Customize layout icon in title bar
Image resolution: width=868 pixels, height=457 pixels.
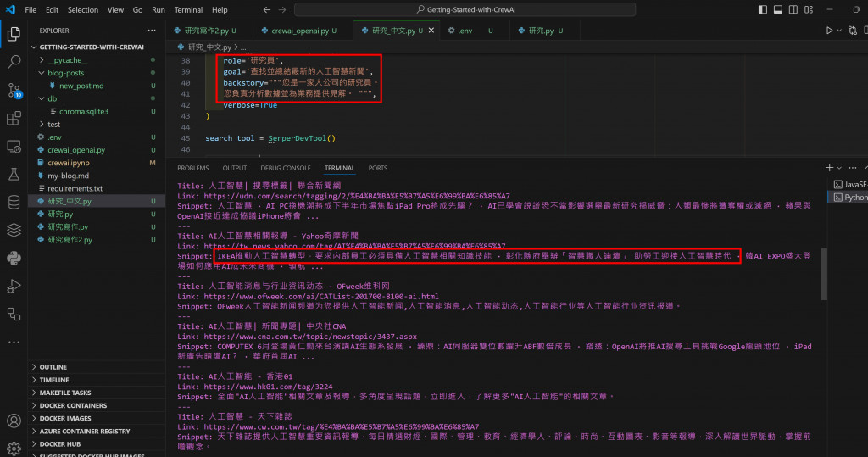809,9
